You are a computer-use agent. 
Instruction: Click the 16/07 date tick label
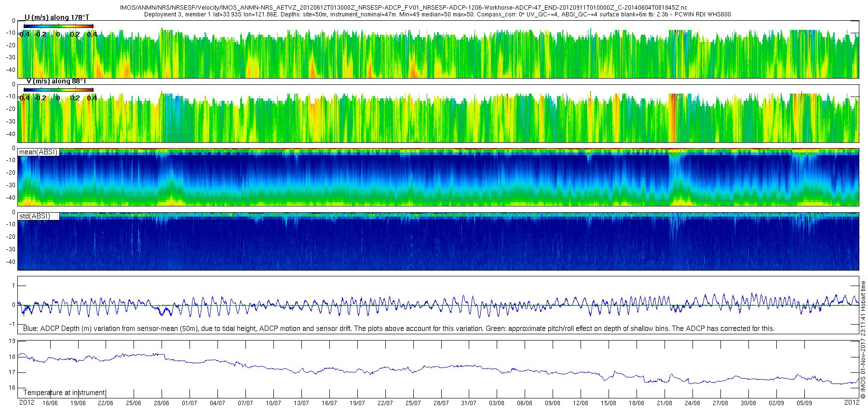tap(329, 403)
